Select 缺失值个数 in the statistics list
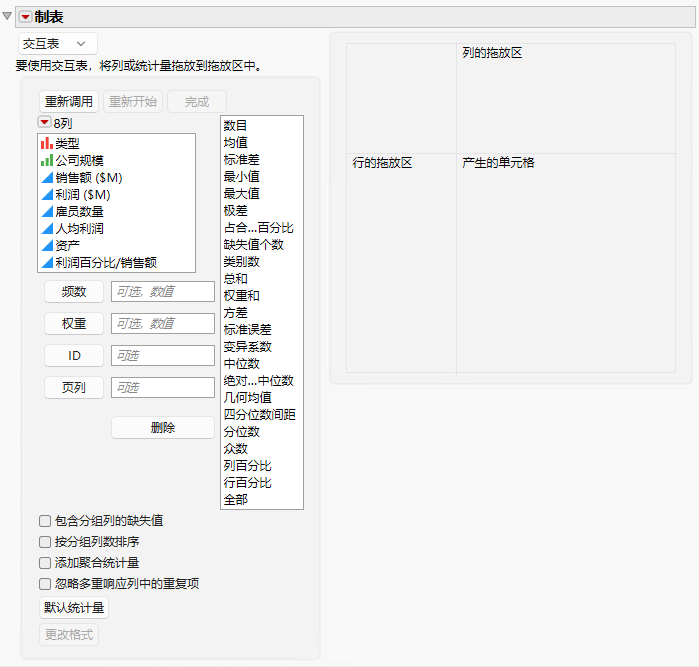699x667 pixels. coord(262,245)
